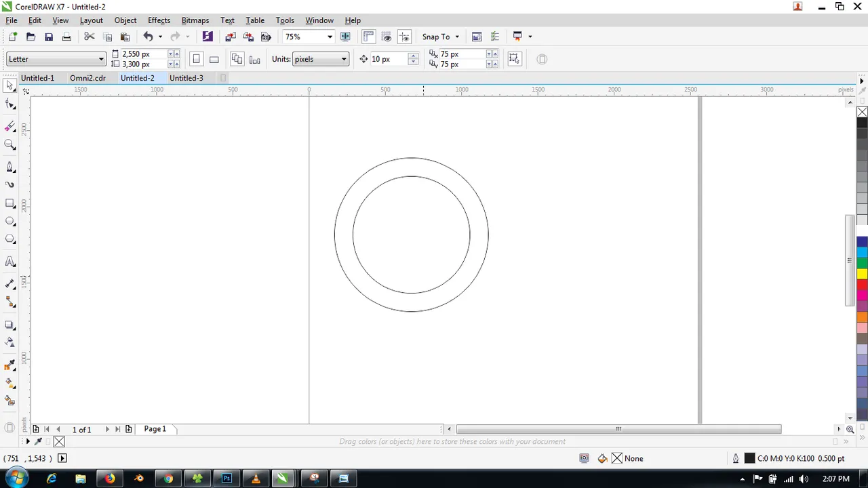The image size is (868, 488).
Task: Apply page layout to all pages
Action: (x=237, y=59)
